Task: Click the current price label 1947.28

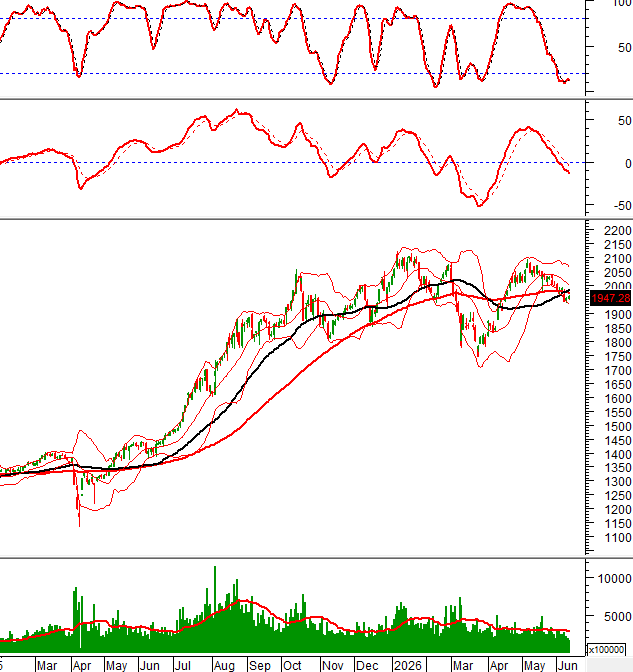Action: click(x=611, y=298)
